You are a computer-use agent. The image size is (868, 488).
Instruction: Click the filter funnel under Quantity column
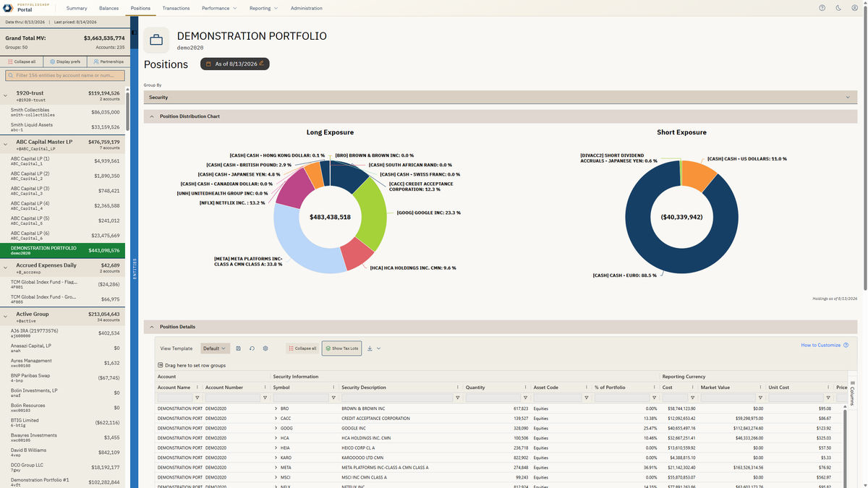(x=526, y=398)
